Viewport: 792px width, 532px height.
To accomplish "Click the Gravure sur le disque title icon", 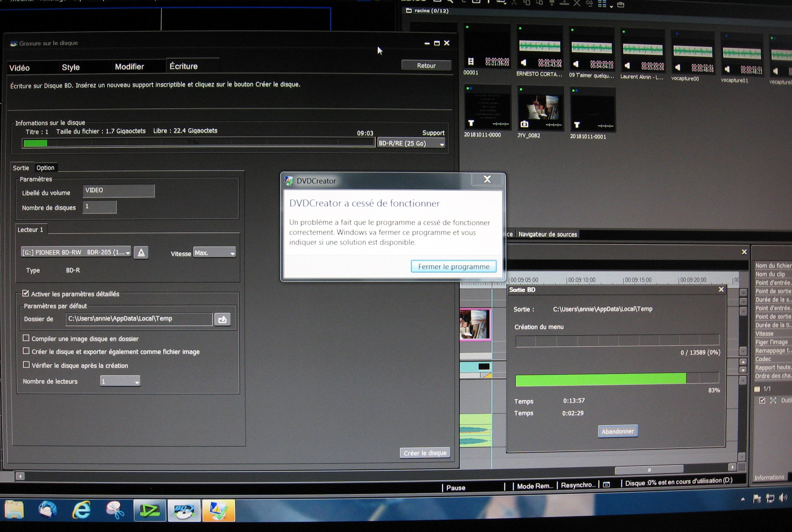I will pyautogui.click(x=13, y=43).
